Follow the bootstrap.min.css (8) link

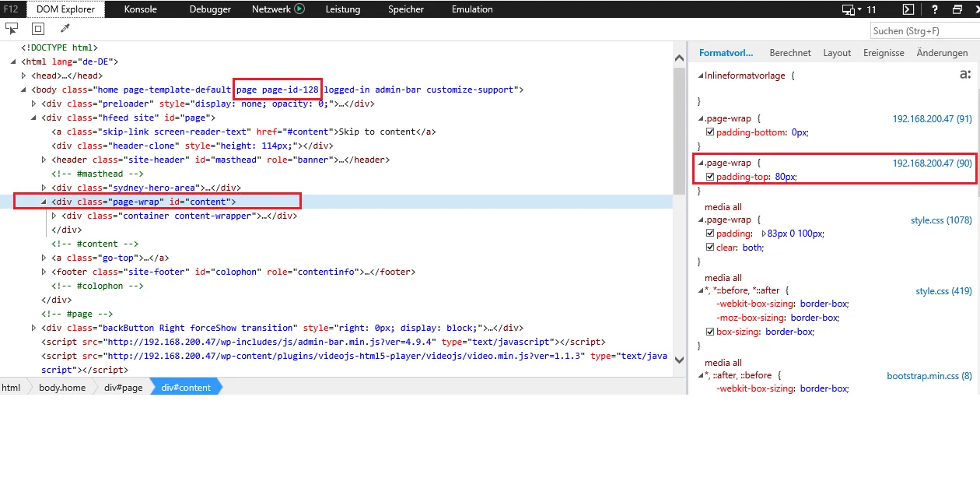[x=929, y=376]
